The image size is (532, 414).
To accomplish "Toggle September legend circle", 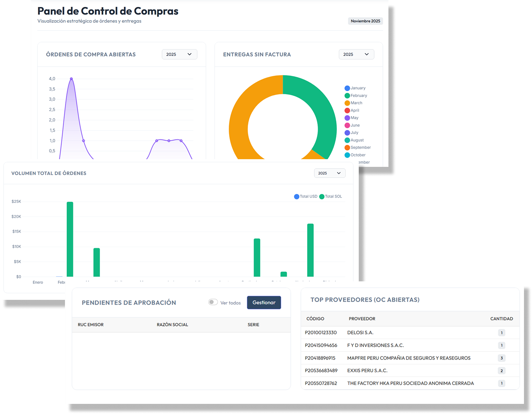I will (x=347, y=148).
